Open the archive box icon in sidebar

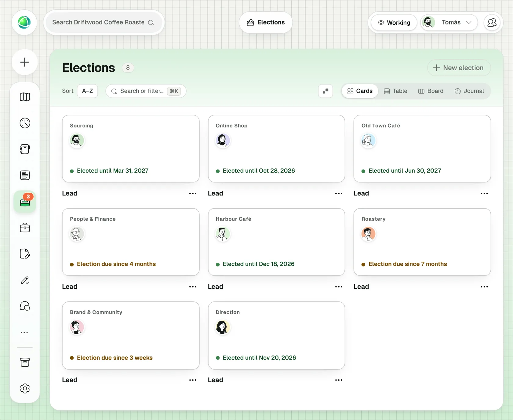[x=25, y=362]
